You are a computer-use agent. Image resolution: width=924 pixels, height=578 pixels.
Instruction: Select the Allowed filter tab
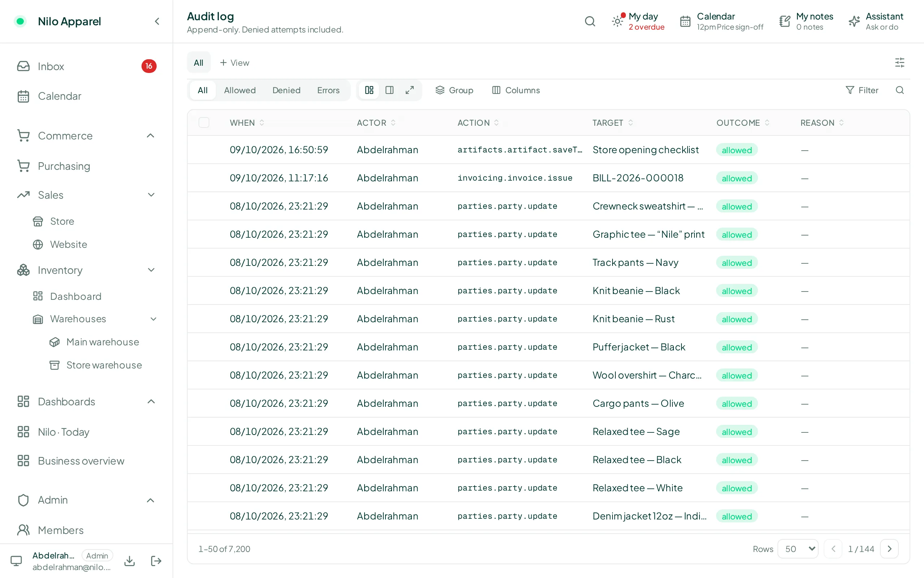click(240, 90)
